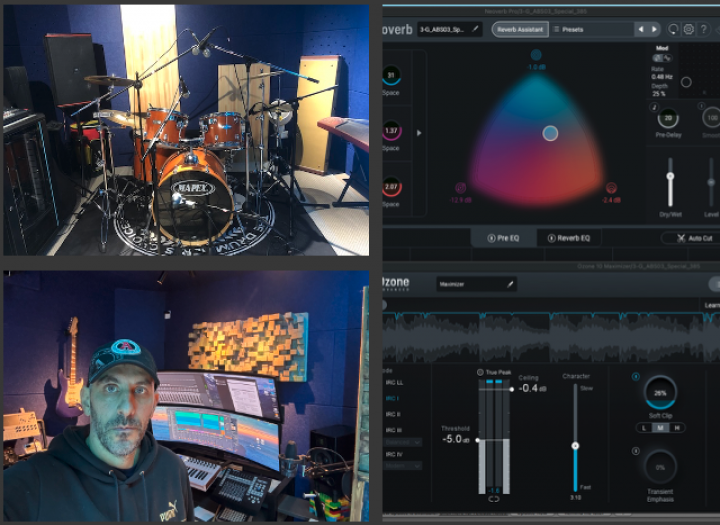The width and height of the screenshot is (720, 525).
Task: Select the next preset arrow in Neoverb
Action: click(x=655, y=29)
